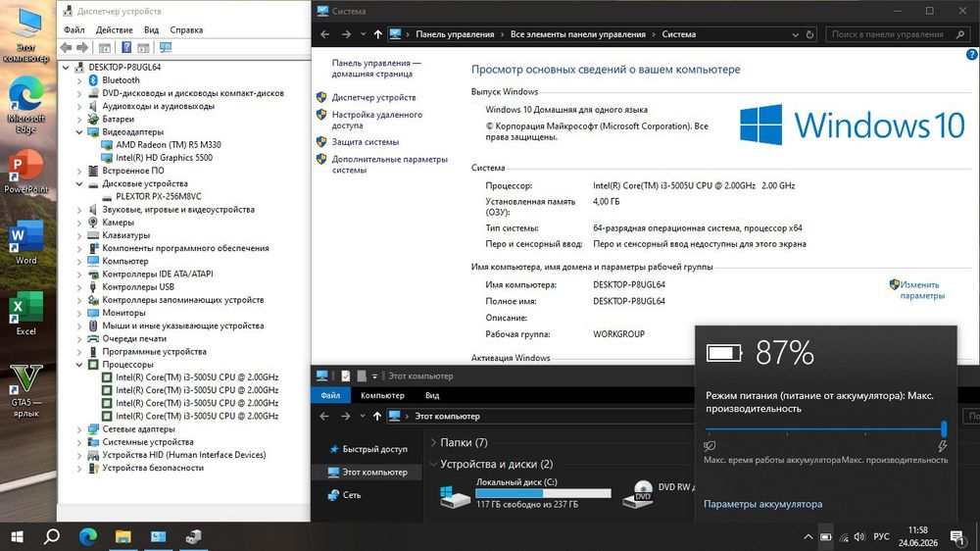Open address history dropdown in System window
The image size is (980, 551).
795,35
